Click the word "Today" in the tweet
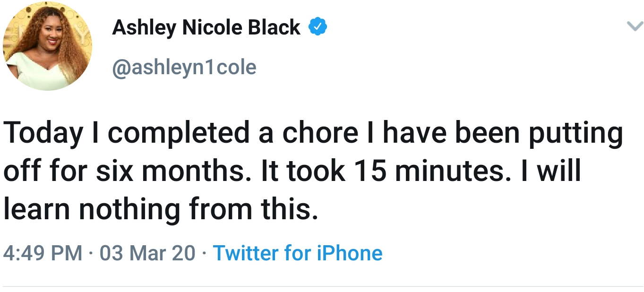This screenshot has width=644, height=292. 43,134
